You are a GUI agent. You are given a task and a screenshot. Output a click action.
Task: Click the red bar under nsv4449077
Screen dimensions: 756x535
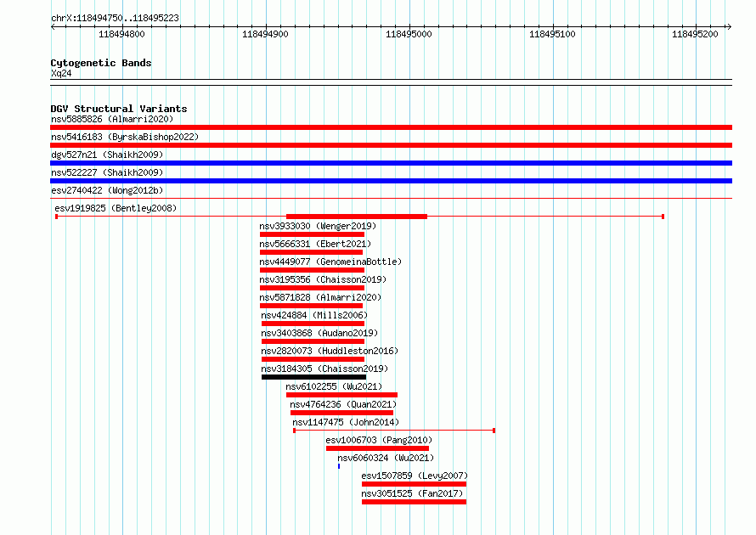tap(312, 270)
